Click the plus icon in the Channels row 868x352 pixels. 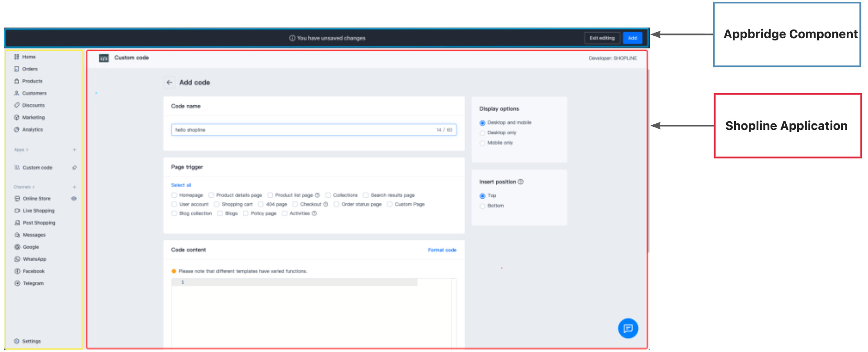click(74, 187)
